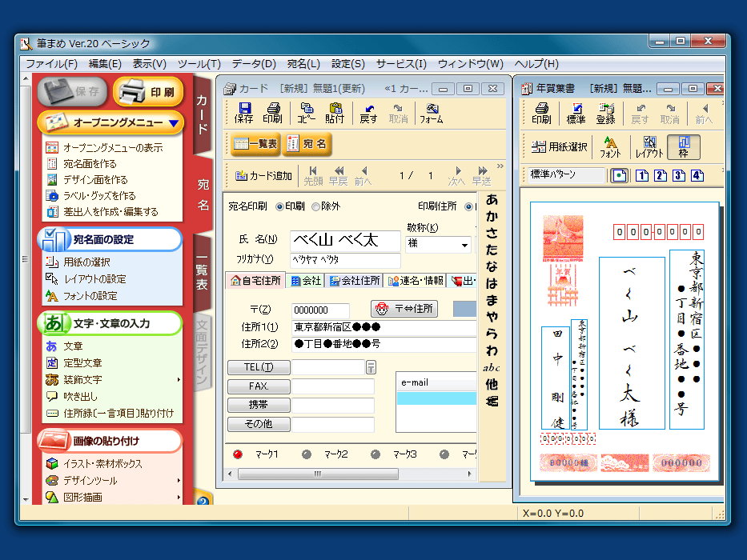
Task: Click the TEL(T) button
Action: coord(259,367)
